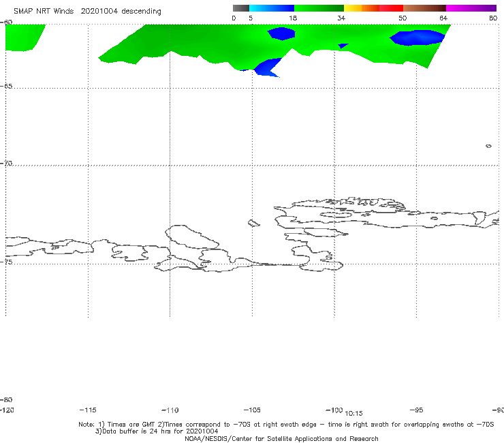Click the '-100' longitude axis label
Screen dimensions: 504x443
pos(334,410)
